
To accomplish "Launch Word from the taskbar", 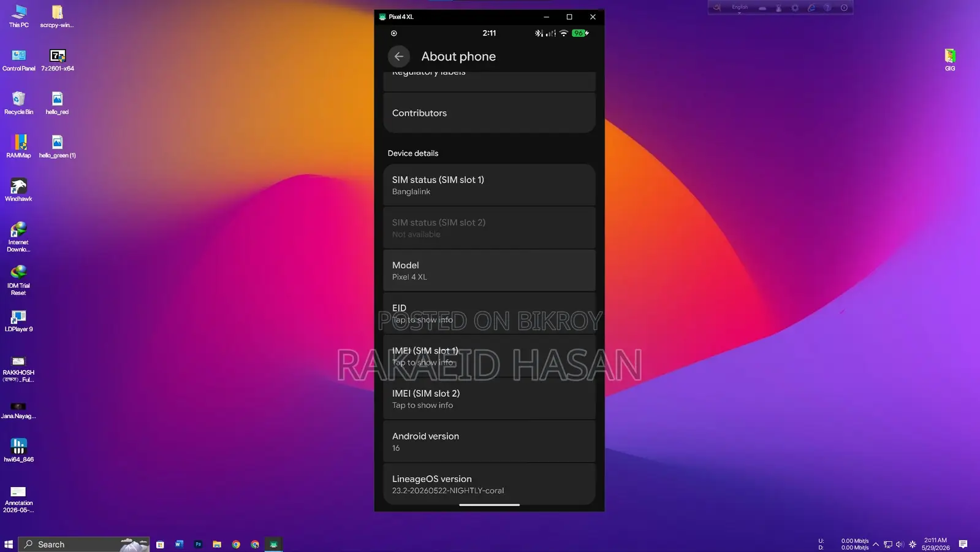I will pyautogui.click(x=179, y=544).
